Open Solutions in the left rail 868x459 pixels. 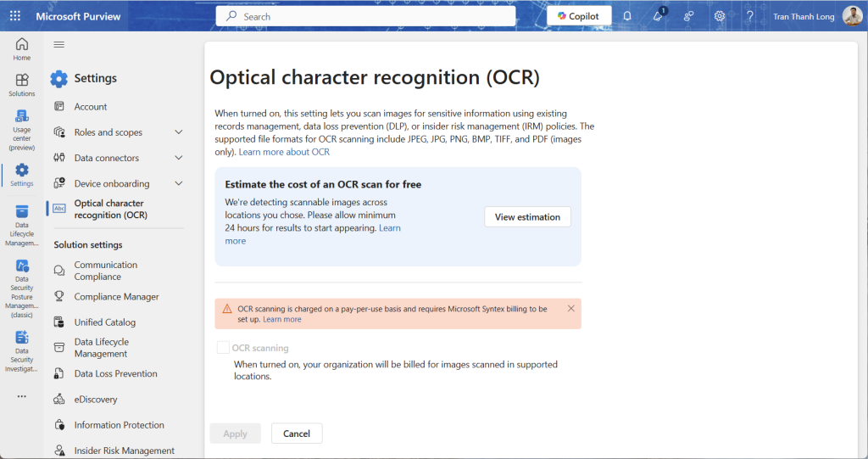22,84
